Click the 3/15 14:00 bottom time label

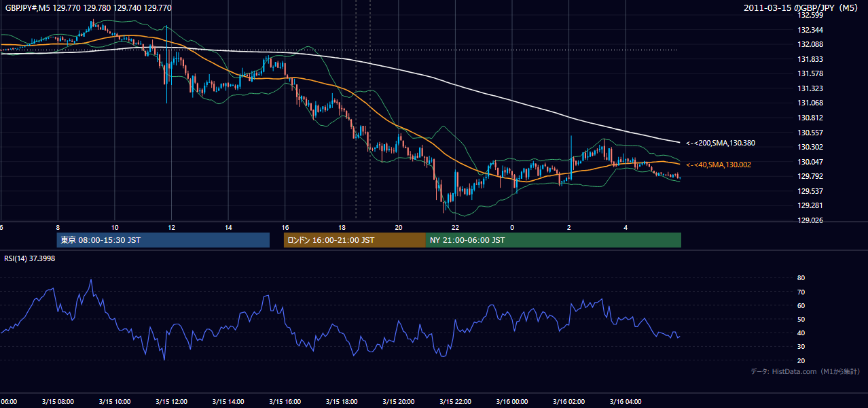click(x=228, y=402)
